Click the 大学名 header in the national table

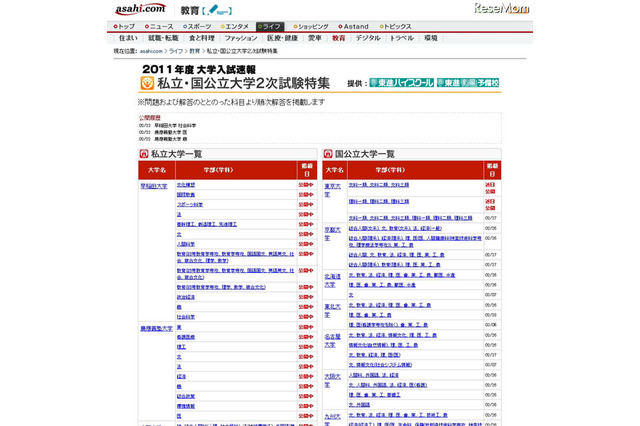pyautogui.click(x=335, y=170)
